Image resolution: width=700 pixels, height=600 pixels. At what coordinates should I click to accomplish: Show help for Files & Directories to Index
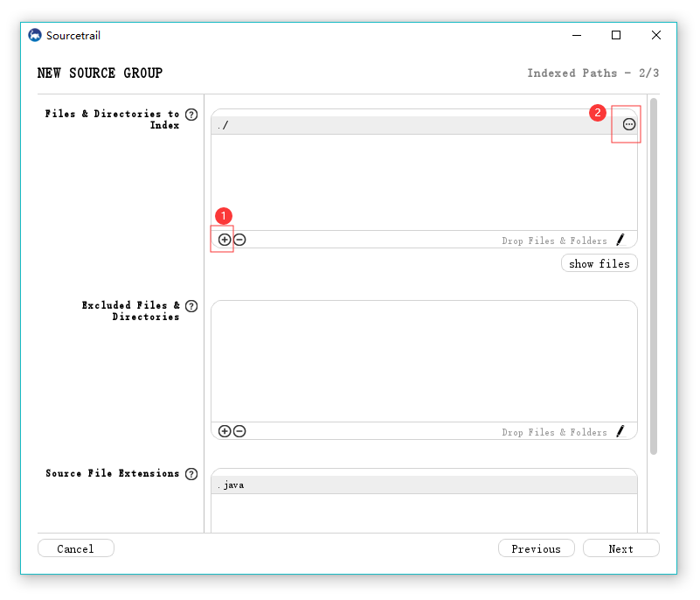(x=191, y=115)
